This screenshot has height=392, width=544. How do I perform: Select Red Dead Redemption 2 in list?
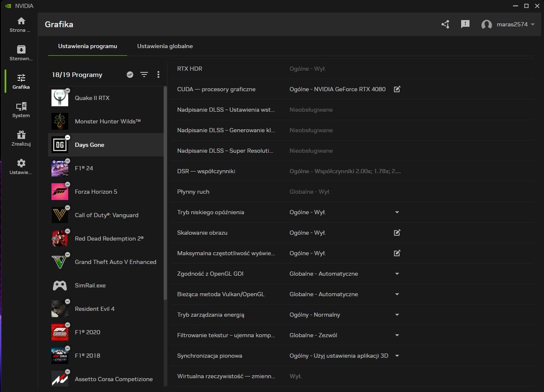click(x=109, y=238)
